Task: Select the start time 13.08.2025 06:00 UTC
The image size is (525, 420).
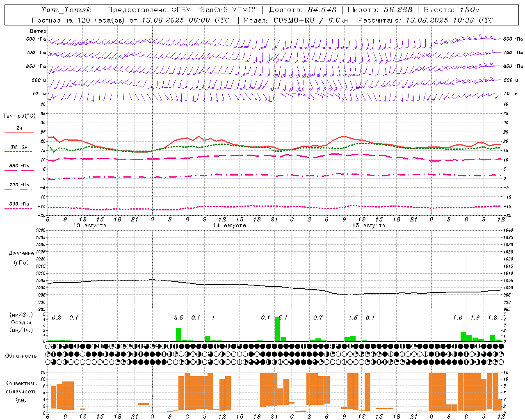Action: [185, 20]
